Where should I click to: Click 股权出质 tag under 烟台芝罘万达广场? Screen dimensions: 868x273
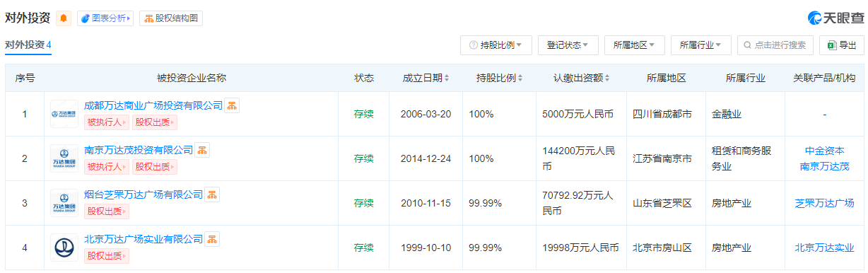[x=107, y=211]
